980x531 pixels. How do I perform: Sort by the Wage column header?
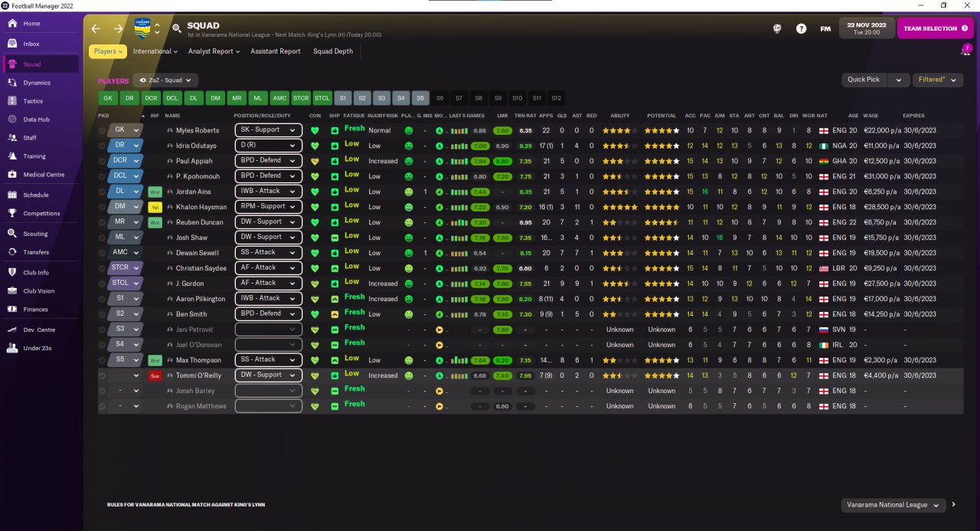[871, 116]
